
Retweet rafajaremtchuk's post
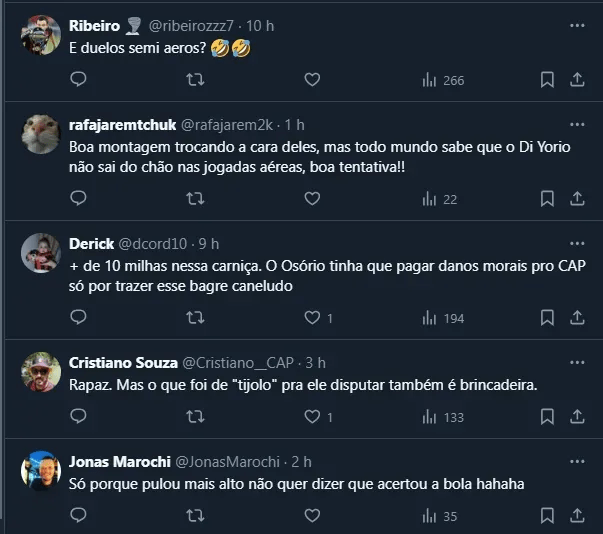(x=196, y=199)
